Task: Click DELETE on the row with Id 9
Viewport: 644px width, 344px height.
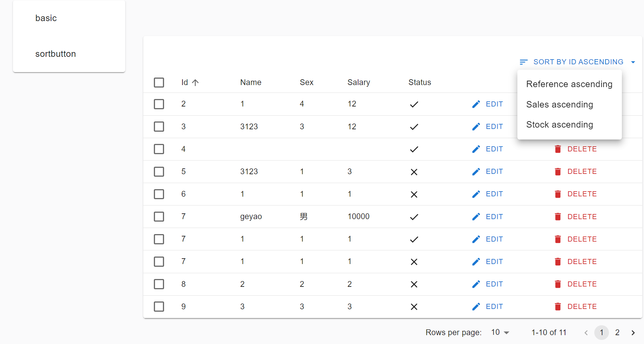Action: [582, 306]
